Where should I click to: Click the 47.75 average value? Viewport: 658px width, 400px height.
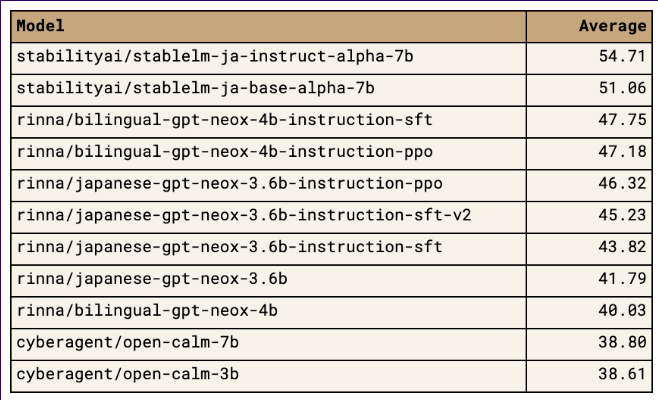[x=622, y=120]
